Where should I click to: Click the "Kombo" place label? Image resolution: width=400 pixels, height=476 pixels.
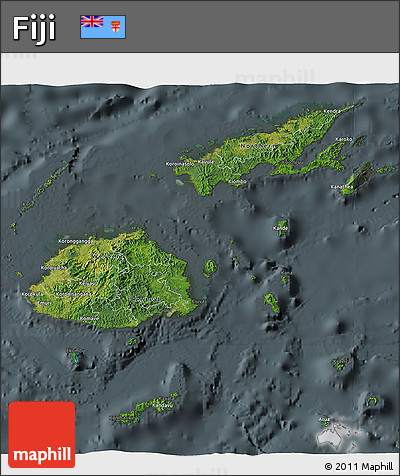(238, 181)
